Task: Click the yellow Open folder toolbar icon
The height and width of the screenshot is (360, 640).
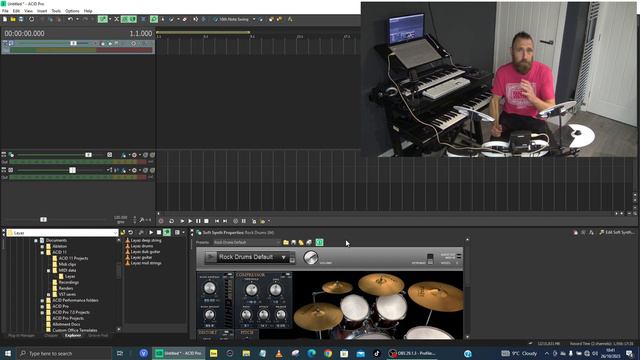Action: pyautogui.click(x=13, y=19)
